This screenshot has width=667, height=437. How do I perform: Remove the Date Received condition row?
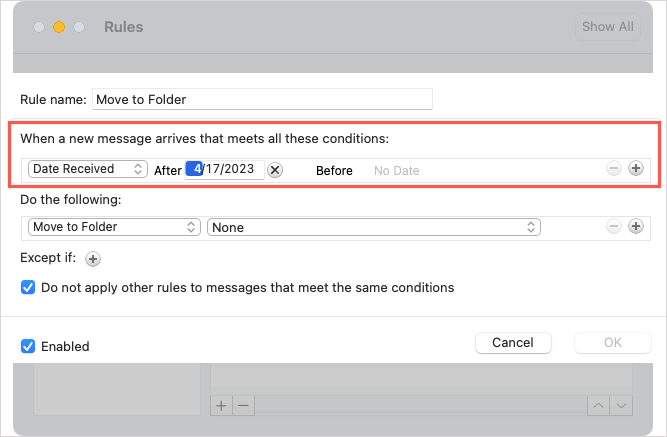pyautogui.click(x=614, y=169)
